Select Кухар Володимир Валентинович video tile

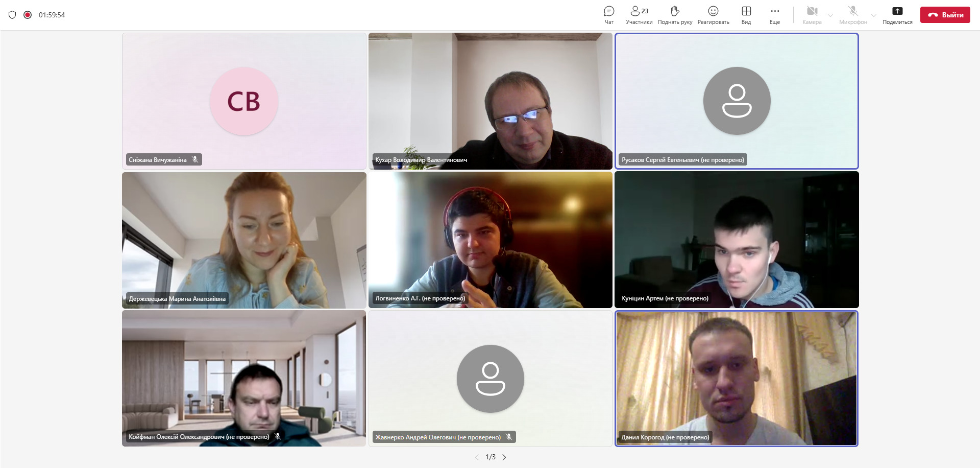(x=490, y=101)
